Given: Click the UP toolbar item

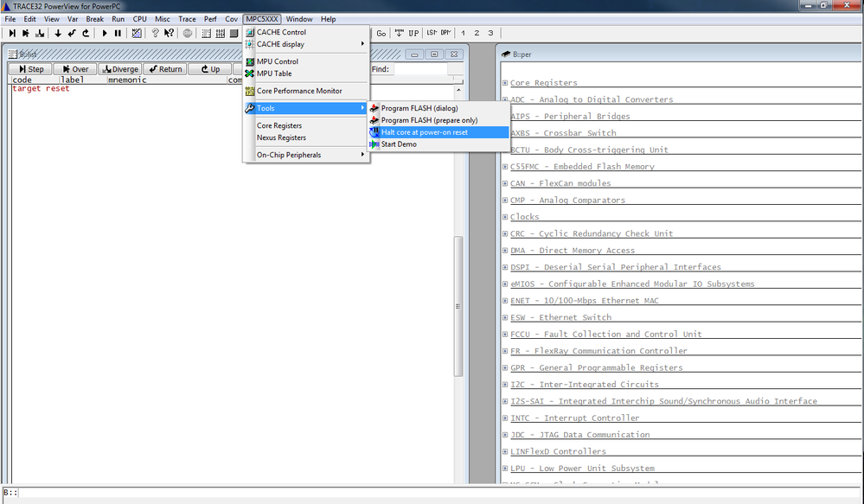Looking at the screenshot, I should pos(413,33).
